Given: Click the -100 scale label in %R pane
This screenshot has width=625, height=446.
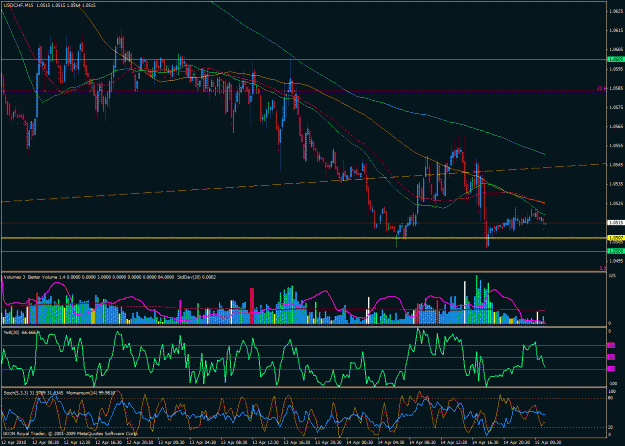Looking at the screenshot, I should (612, 383).
